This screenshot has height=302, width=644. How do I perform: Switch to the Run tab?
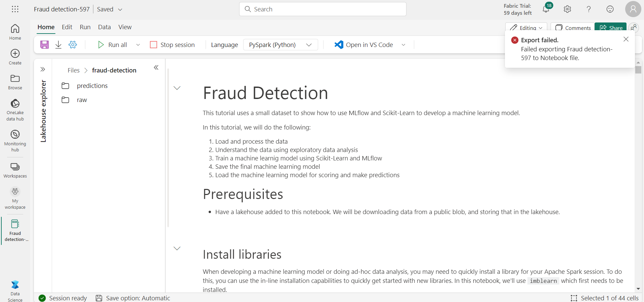85,27
